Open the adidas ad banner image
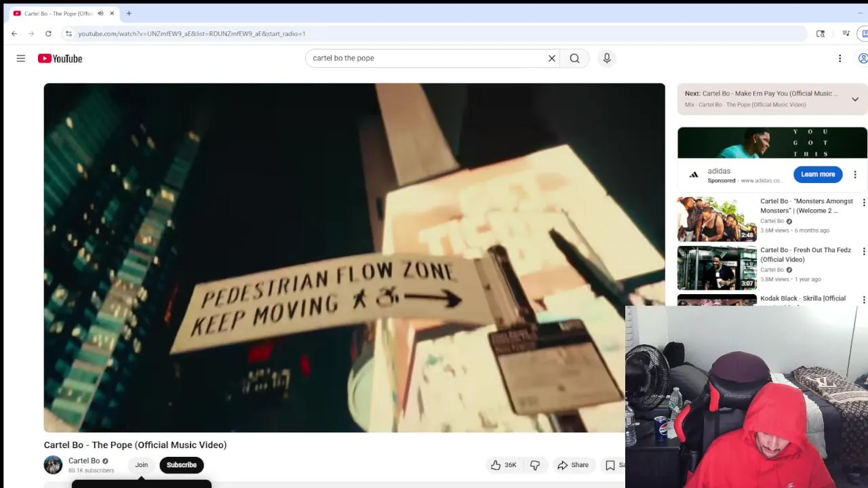The image size is (868, 488). (x=772, y=142)
